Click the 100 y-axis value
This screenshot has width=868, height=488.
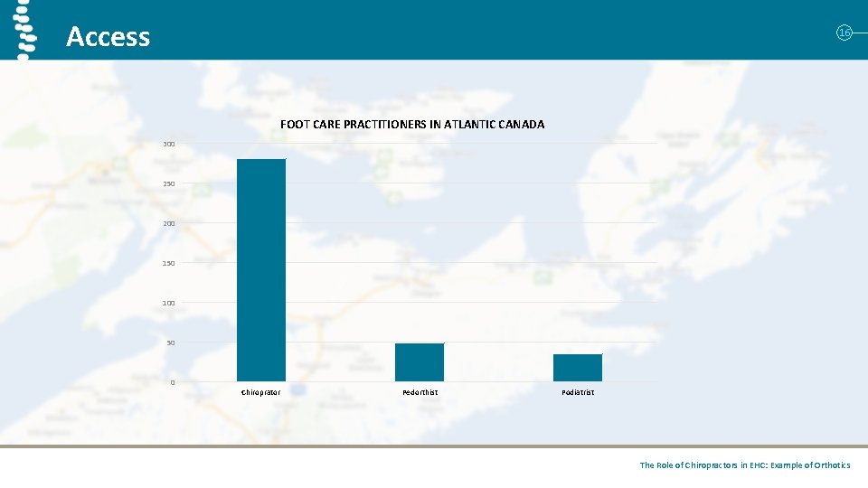[x=169, y=304]
